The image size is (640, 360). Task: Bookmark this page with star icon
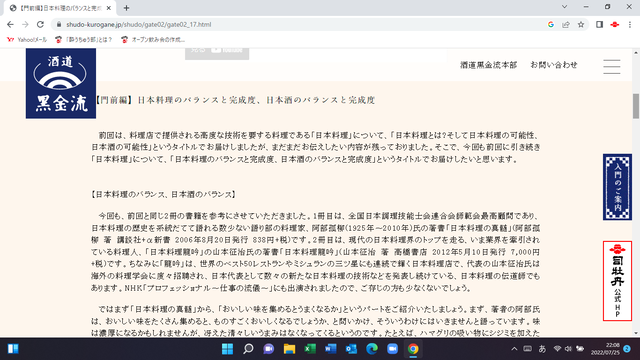(581, 24)
